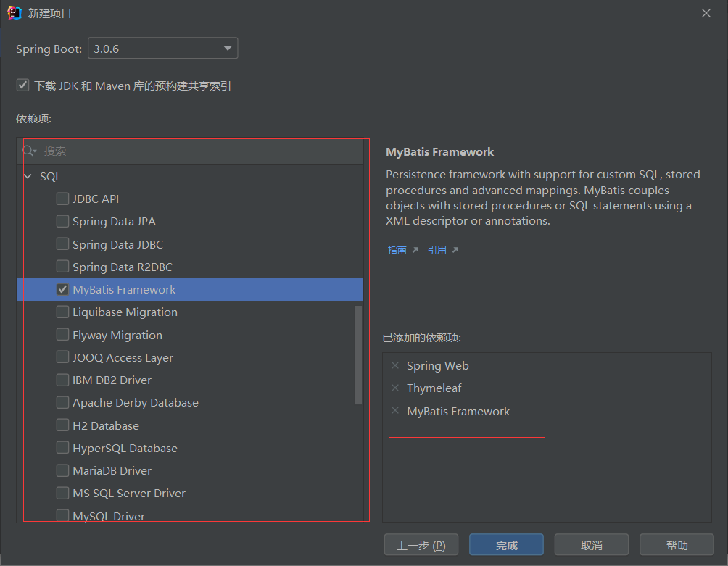Remove MyBatis Framework from added dependencies
This screenshot has width=728, height=566.
point(395,411)
